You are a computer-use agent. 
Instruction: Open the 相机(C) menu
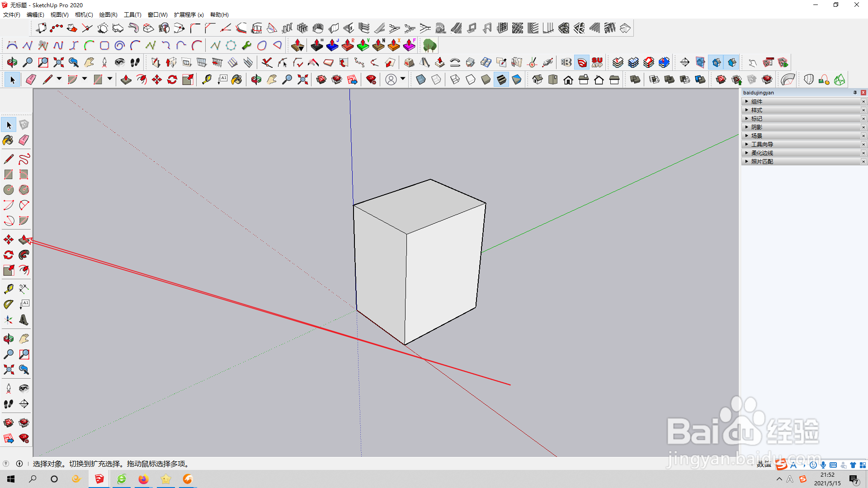pyautogui.click(x=84, y=15)
